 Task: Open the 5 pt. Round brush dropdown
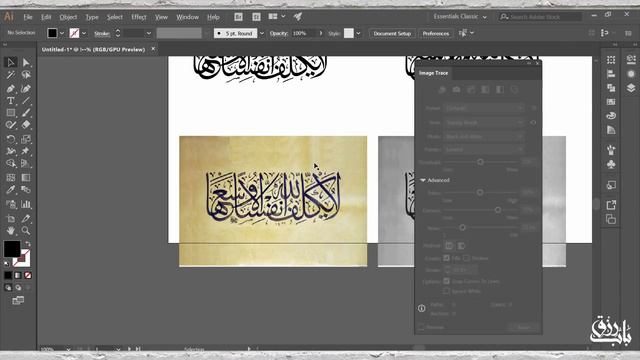click(262, 33)
